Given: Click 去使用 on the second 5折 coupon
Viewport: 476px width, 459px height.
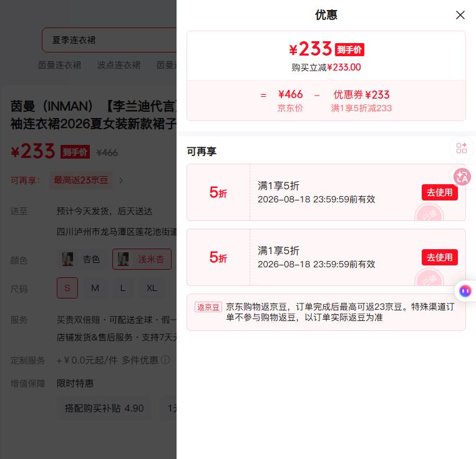Looking at the screenshot, I should 439,257.
